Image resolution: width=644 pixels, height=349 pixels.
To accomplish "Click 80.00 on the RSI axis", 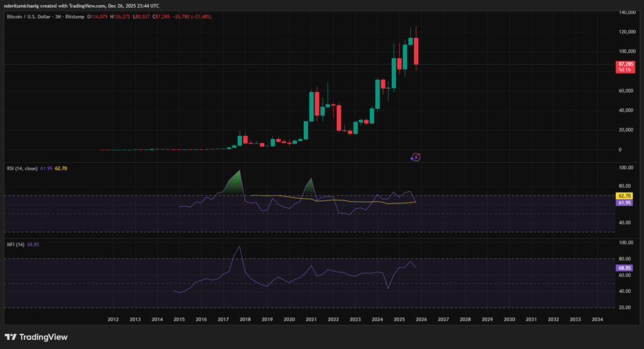I will point(626,186).
